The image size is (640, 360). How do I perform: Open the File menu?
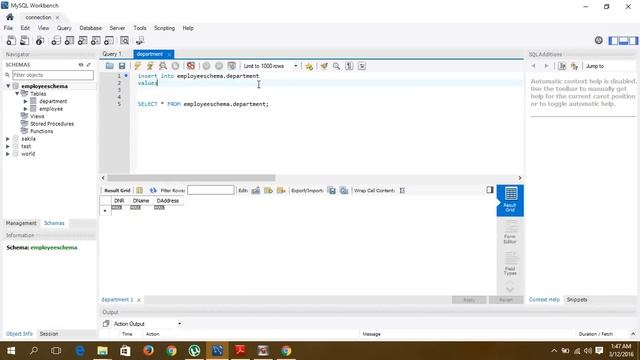8,28
